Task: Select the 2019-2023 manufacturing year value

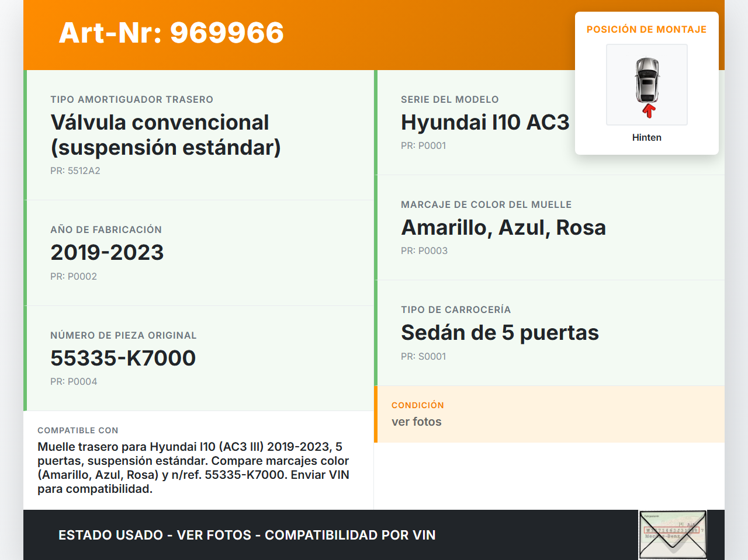Action: point(107,252)
